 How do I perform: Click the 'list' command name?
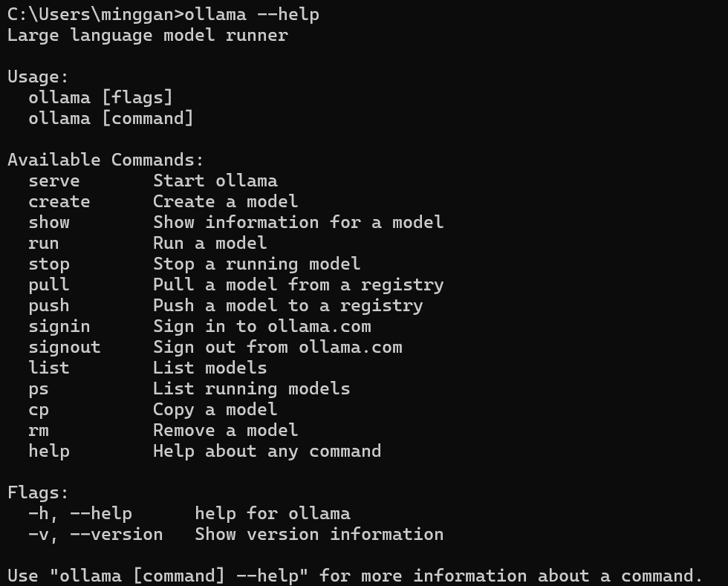49,368
